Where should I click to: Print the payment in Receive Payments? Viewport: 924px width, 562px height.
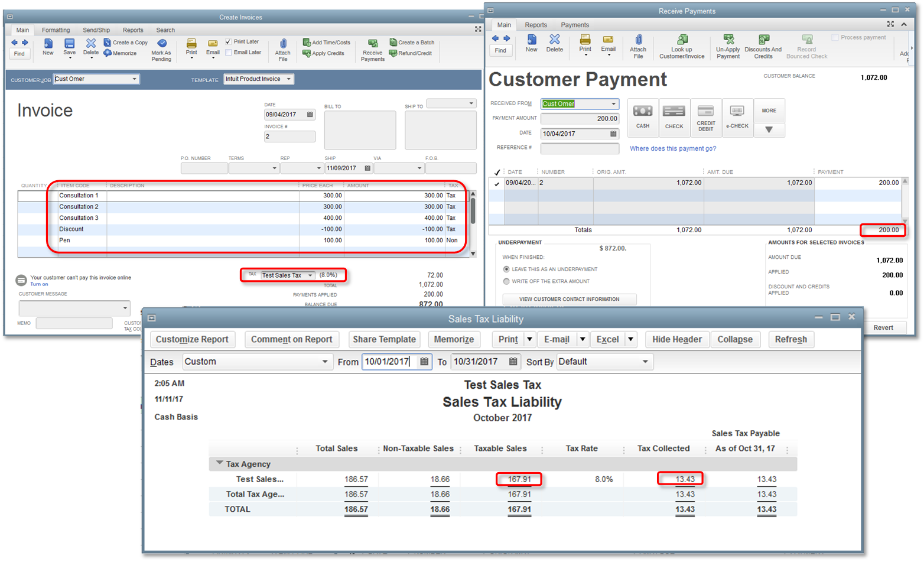[x=585, y=43]
